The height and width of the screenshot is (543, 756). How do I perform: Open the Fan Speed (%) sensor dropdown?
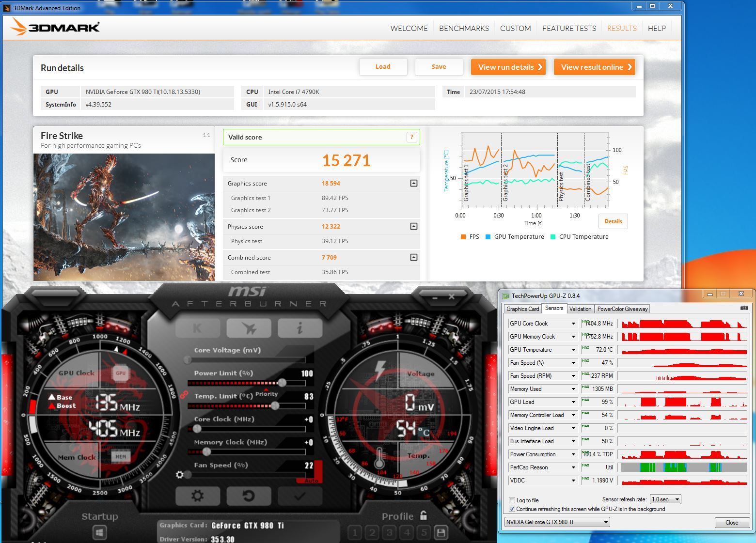click(x=573, y=363)
